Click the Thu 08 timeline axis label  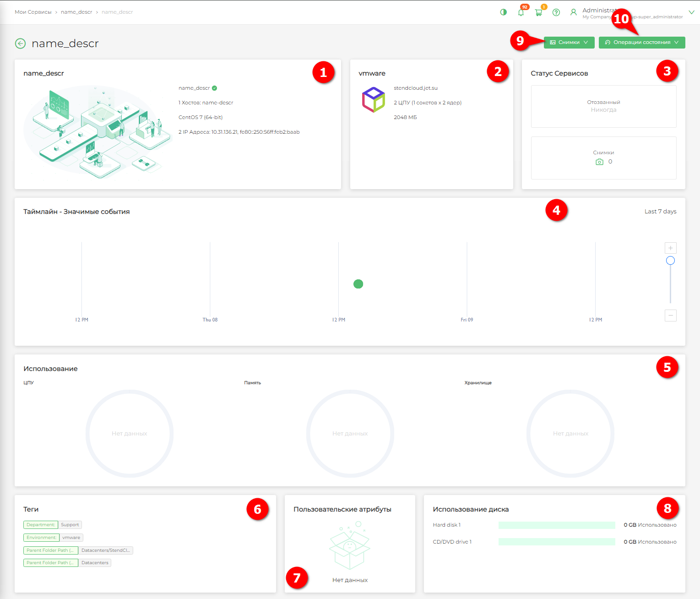click(x=210, y=320)
